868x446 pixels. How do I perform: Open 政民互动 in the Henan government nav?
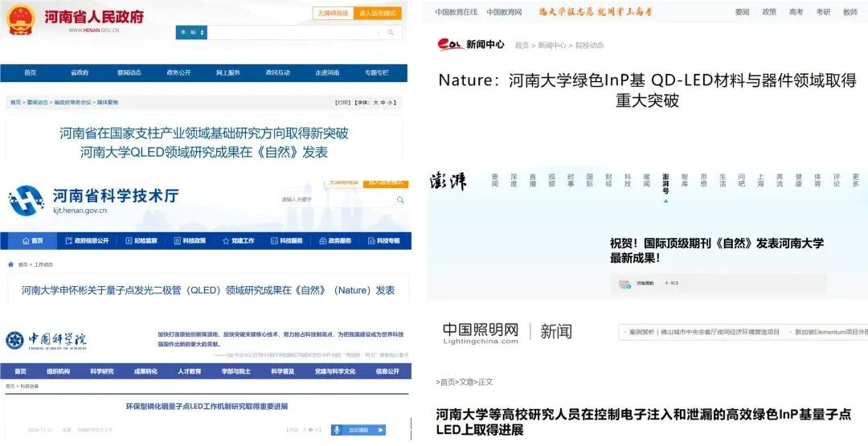(x=278, y=72)
